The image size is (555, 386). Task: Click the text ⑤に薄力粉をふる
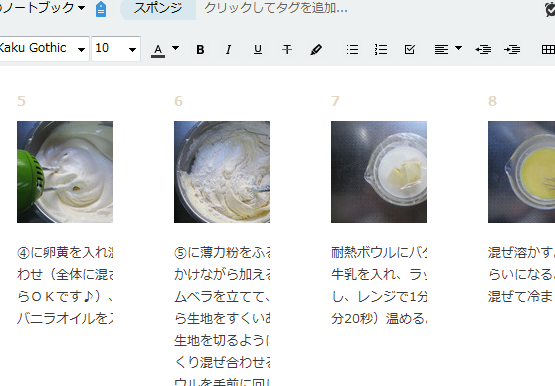(x=222, y=252)
